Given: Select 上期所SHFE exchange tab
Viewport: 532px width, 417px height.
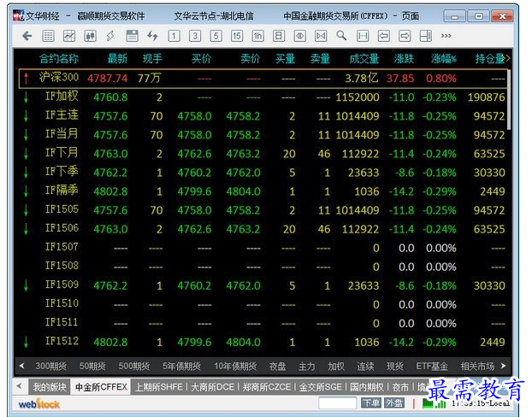Looking at the screenshot, I should (x=159, y=387).
